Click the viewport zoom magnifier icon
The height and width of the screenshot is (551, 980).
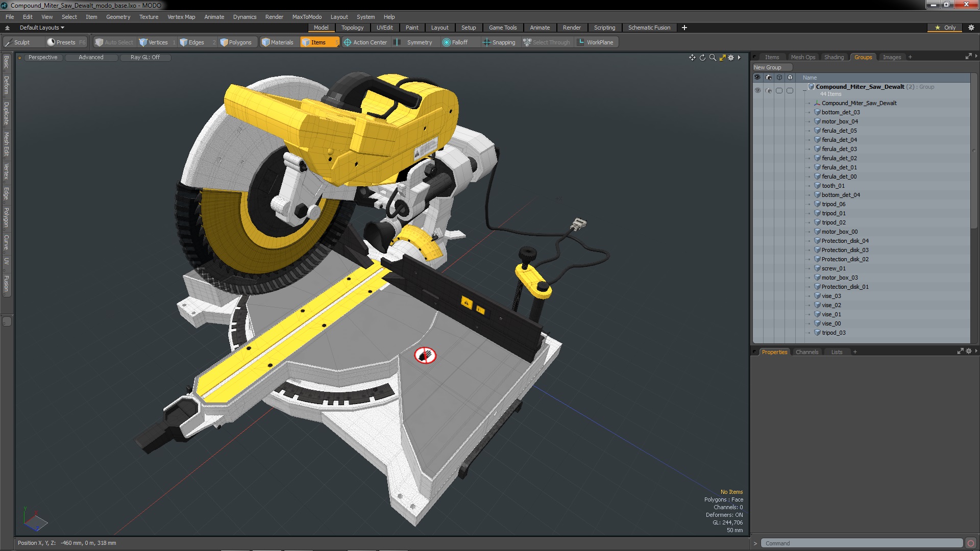point(713,58)
